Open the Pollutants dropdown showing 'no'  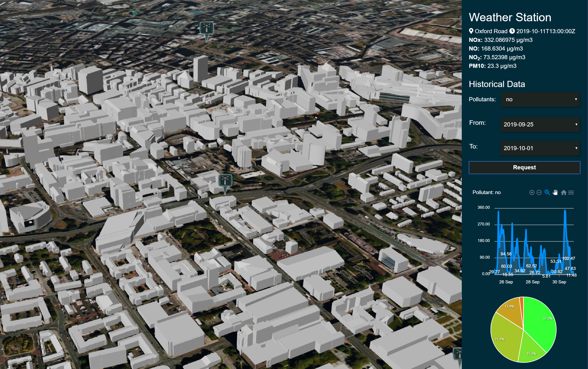(x=540, y=99)
